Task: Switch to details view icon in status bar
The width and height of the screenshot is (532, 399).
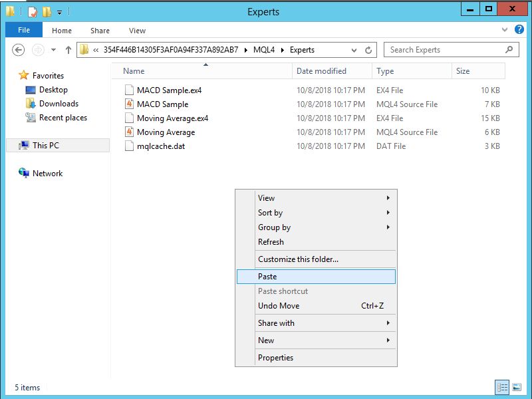Action: tap(503, 387)
